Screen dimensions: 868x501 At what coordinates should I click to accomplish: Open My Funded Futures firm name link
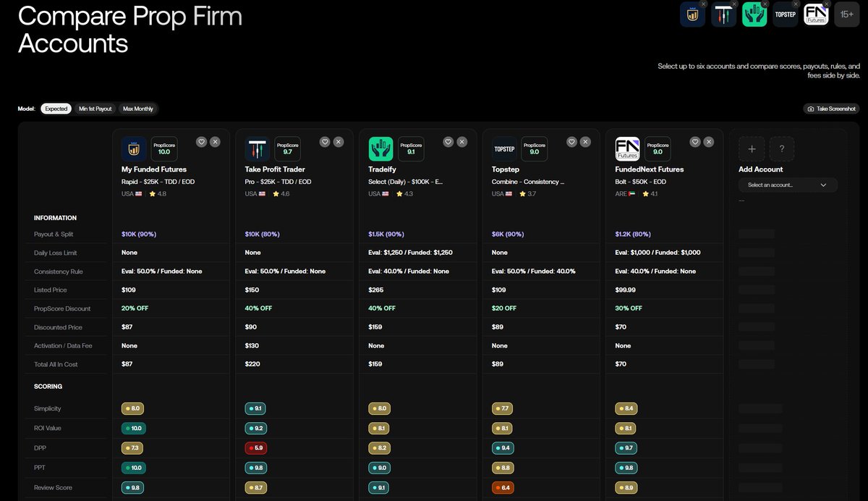click(154, 169)
